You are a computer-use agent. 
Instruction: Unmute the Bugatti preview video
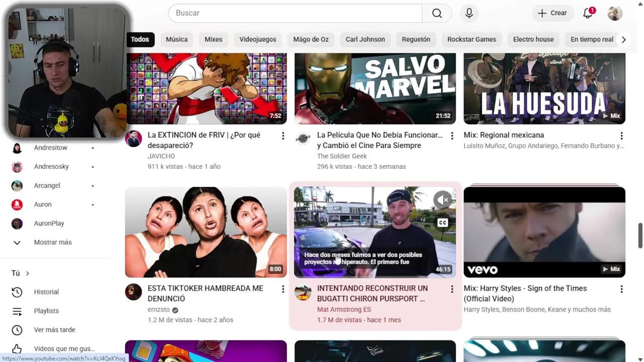(442, 200)
